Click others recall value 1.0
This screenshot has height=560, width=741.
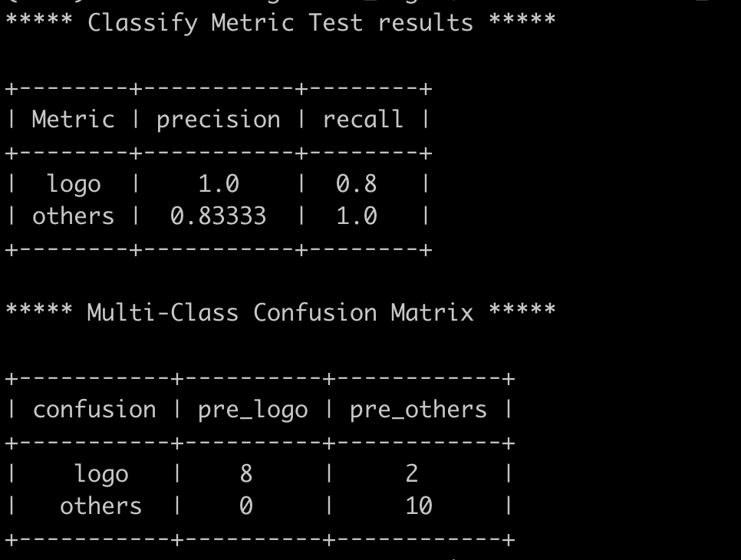(357, 216)
